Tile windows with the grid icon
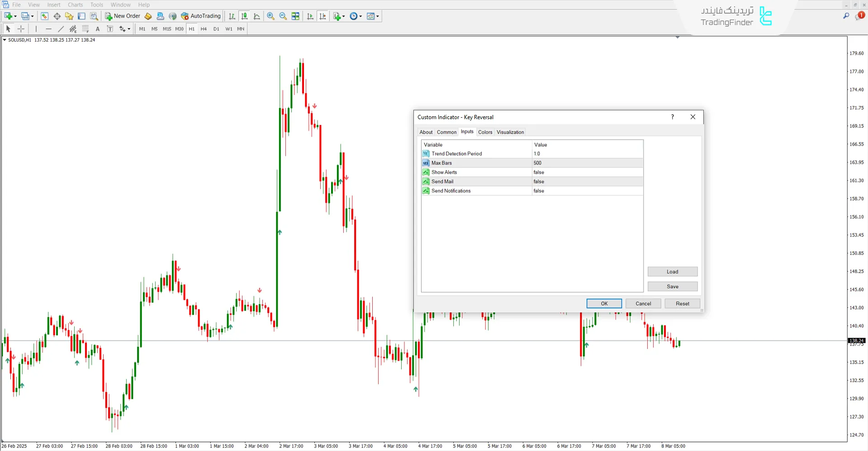Viewport: 868px width, 451px height. pyautogui.click(x=295, y=16)
